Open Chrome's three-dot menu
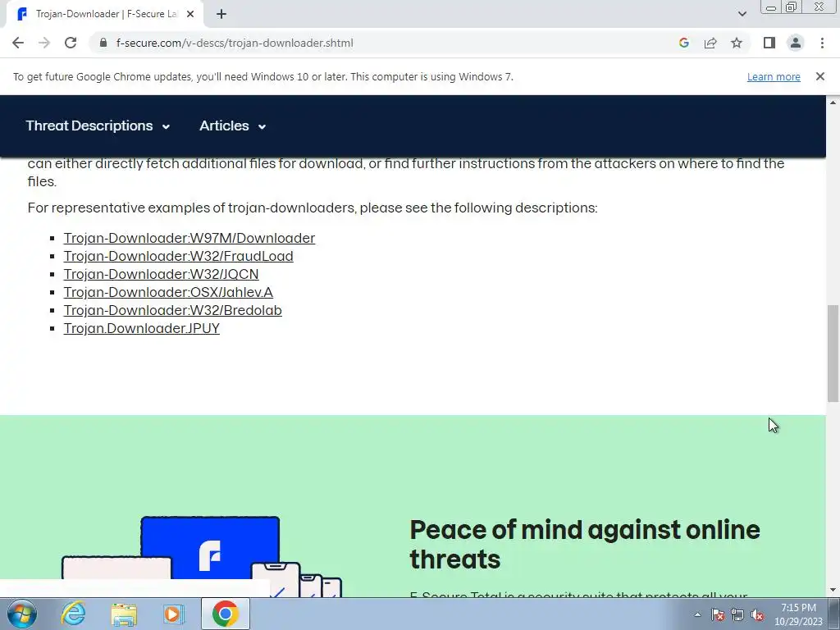Screen dimensions: 840x630 click(x=822, y=43)
